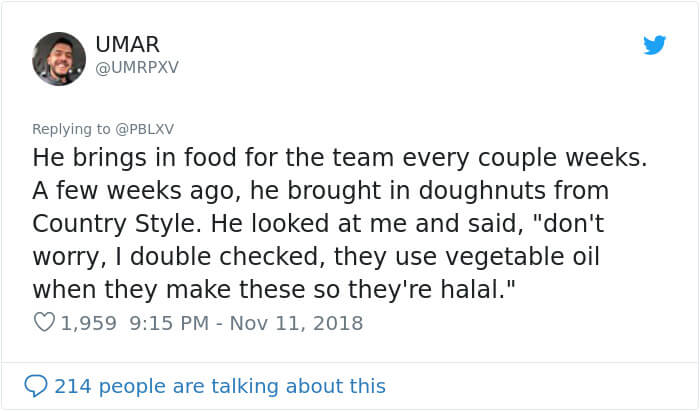Click the "Replying to" label
The height and width of the screenshot is (411, 700).
(74, 130)
